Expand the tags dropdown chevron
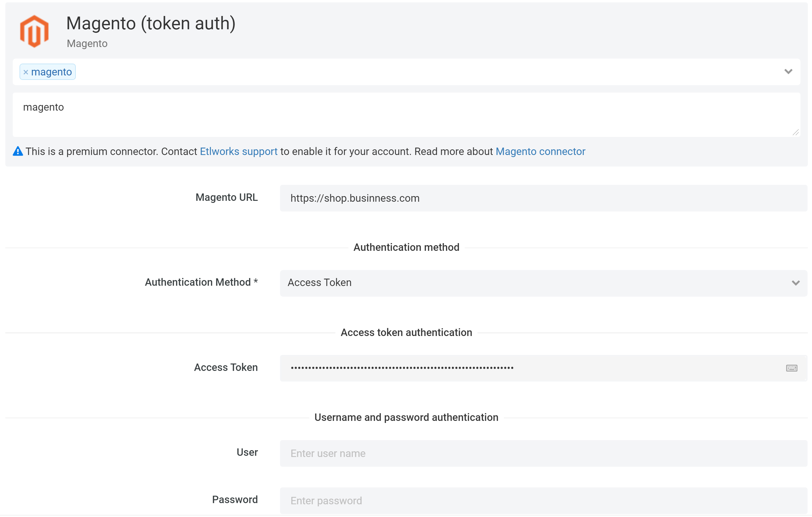 pyautogui.click(x=788, y=71)
